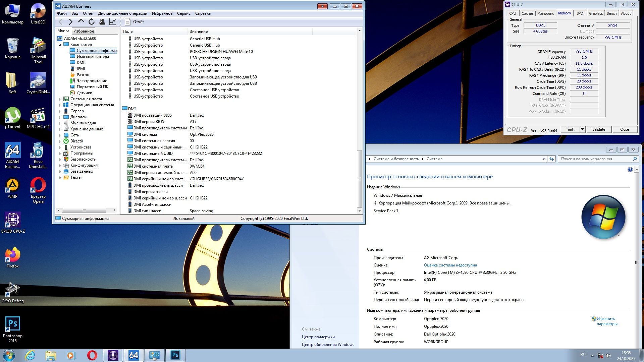
Task: Click Opera icon on the taskbar
Action: [92, 355]
